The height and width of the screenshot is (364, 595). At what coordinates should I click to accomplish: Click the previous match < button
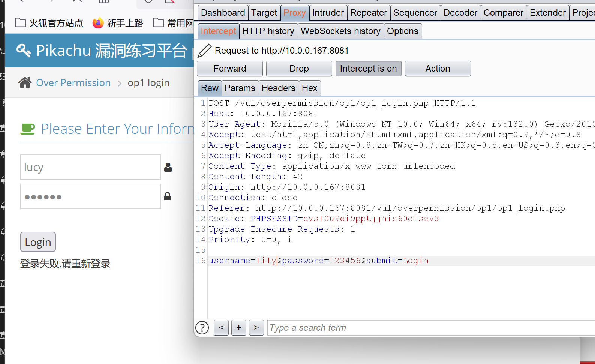point(221,328)
